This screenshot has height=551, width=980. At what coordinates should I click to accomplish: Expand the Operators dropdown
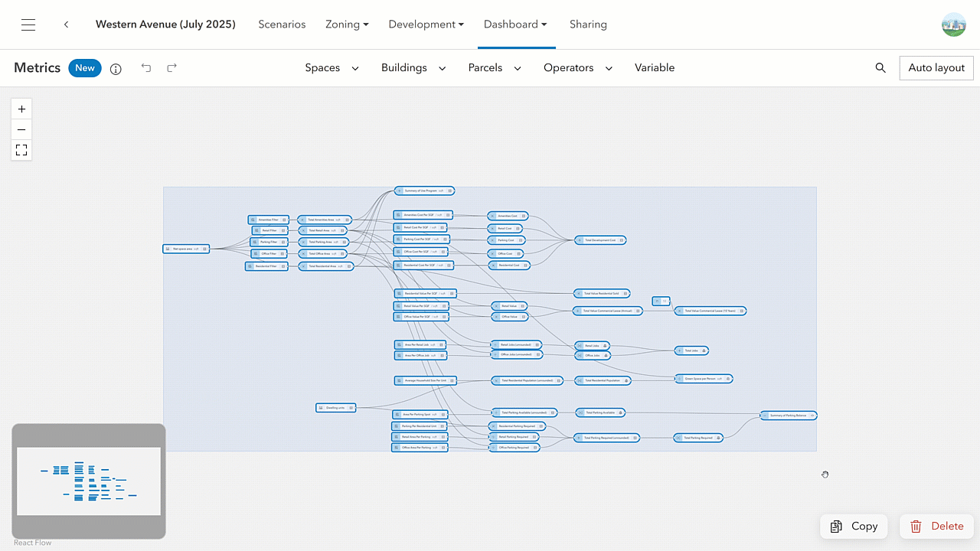click(x=578, y=67)
